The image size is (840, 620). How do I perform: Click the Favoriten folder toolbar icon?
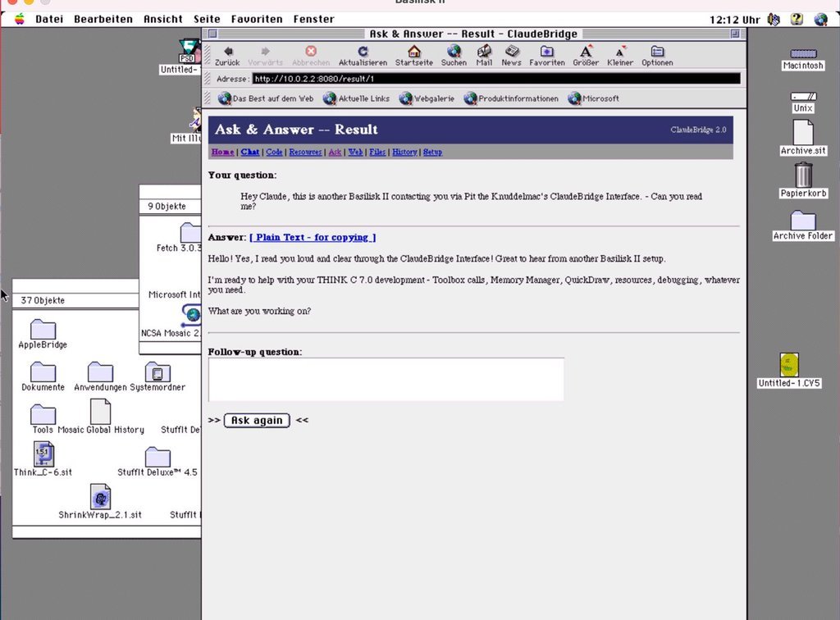coord(547,52)
